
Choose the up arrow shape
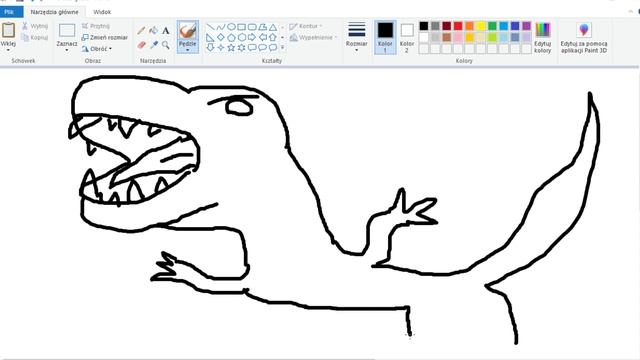click(x=273, y=38)
